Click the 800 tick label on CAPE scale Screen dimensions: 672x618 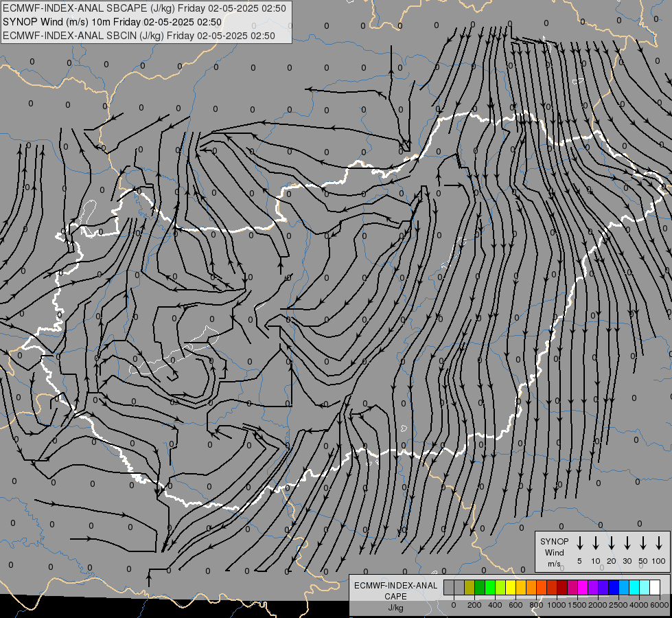(536, 605)
